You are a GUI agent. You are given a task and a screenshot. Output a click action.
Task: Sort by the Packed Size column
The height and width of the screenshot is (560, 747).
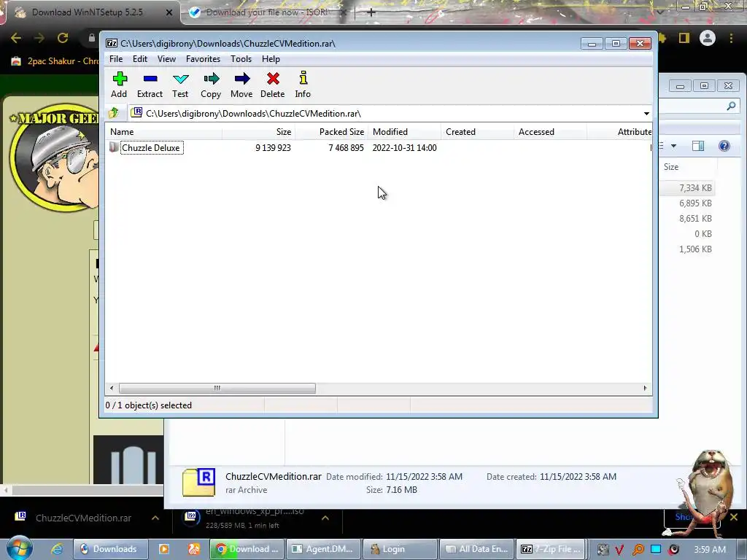(x=332, y=132)
